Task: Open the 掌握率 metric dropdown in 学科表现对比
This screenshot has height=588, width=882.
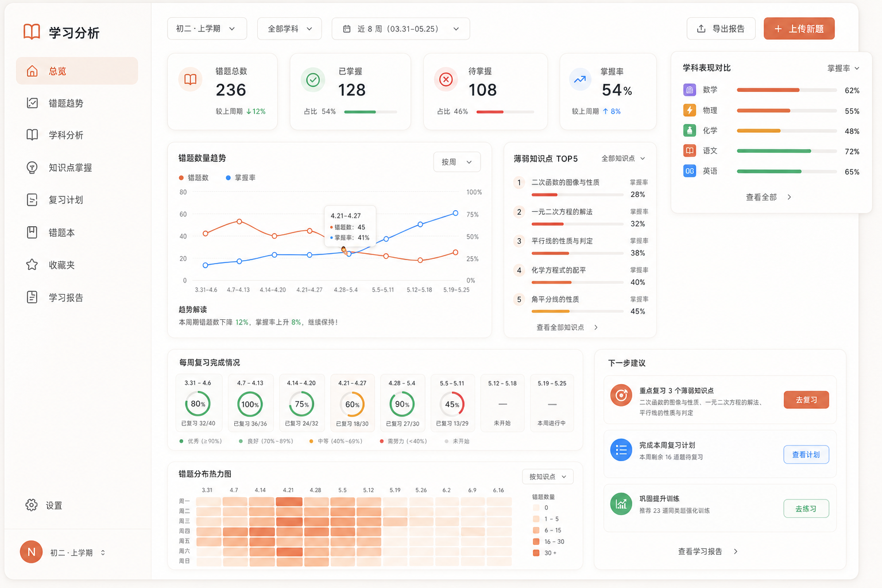Action: coord(843,68)
